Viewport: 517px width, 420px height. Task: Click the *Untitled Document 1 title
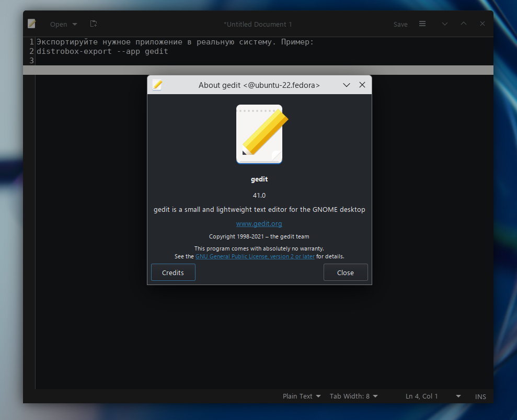point(258,24)
